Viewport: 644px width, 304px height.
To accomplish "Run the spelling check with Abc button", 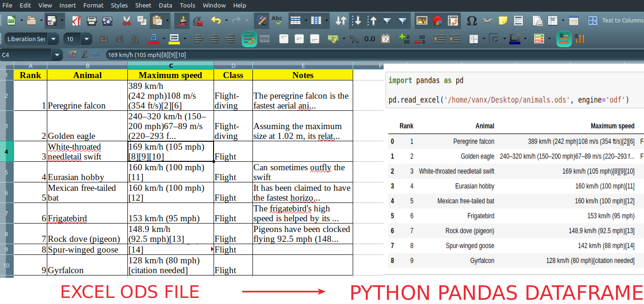I will [277, 21].
